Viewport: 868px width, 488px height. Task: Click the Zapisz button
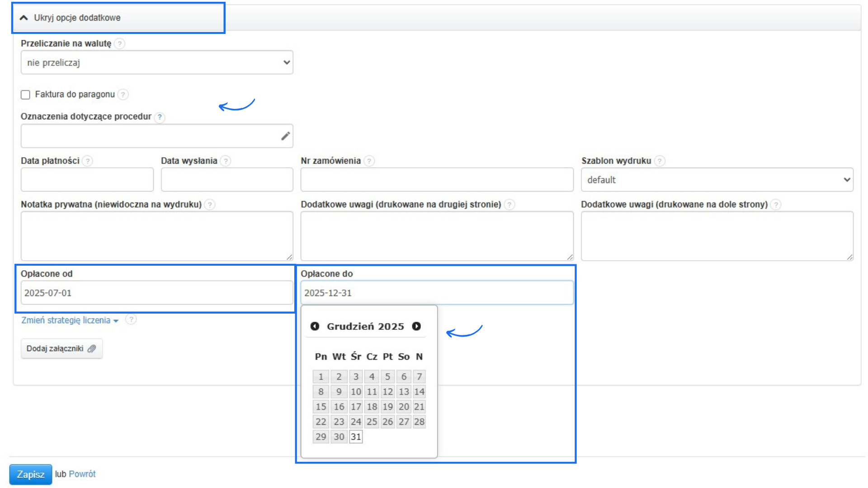point(30,474)
